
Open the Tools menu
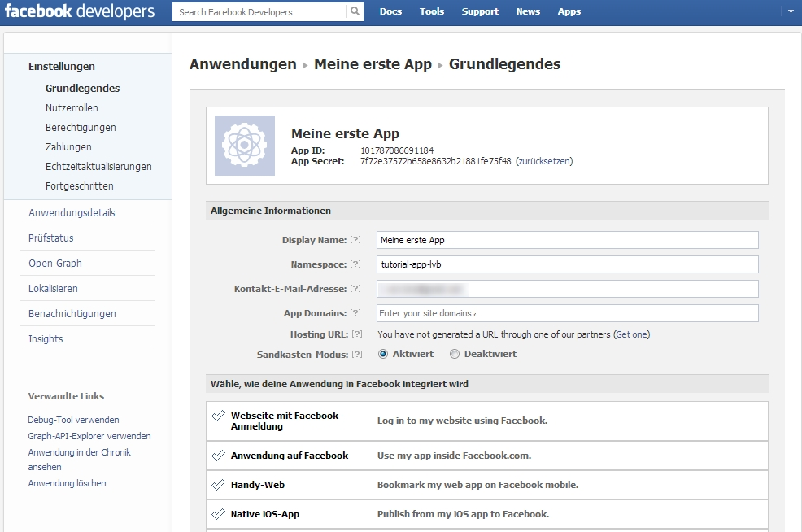pyautogui.click(x=432, y=11)
